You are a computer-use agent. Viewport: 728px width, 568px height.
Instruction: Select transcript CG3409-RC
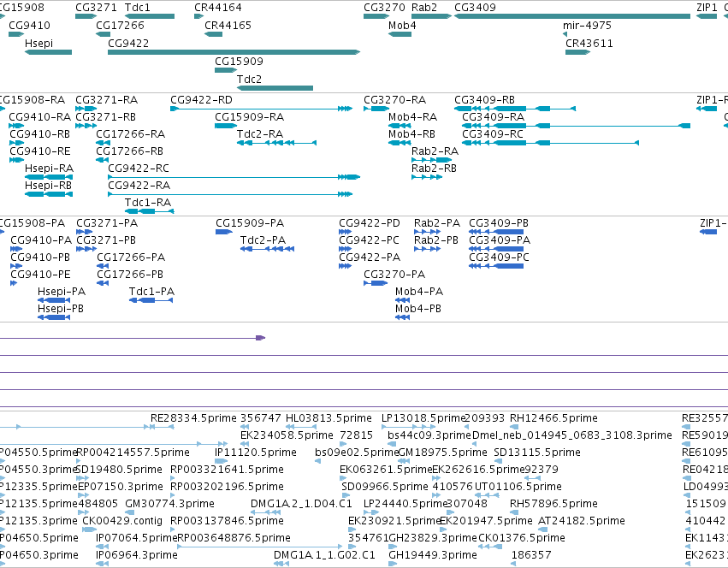pyautogui.click(x=492, y=134)
